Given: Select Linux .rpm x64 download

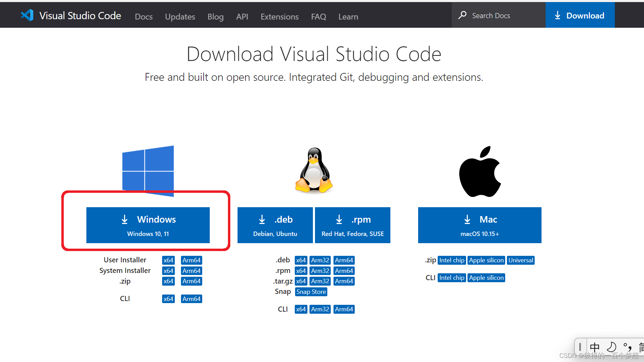Looking at the screenshot, I should tap(301, 271).
